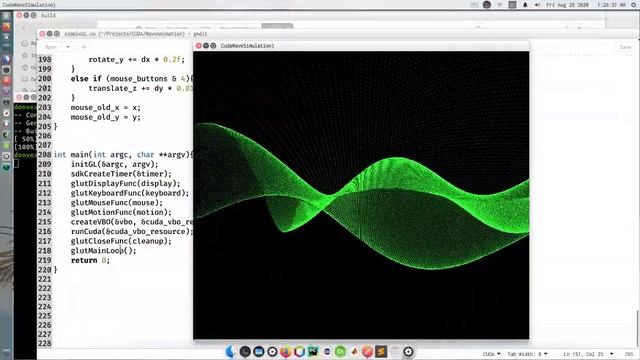Click the gedit title bar showing the file path
This screenshot has height=360, width=640.
tap(136, 34)
